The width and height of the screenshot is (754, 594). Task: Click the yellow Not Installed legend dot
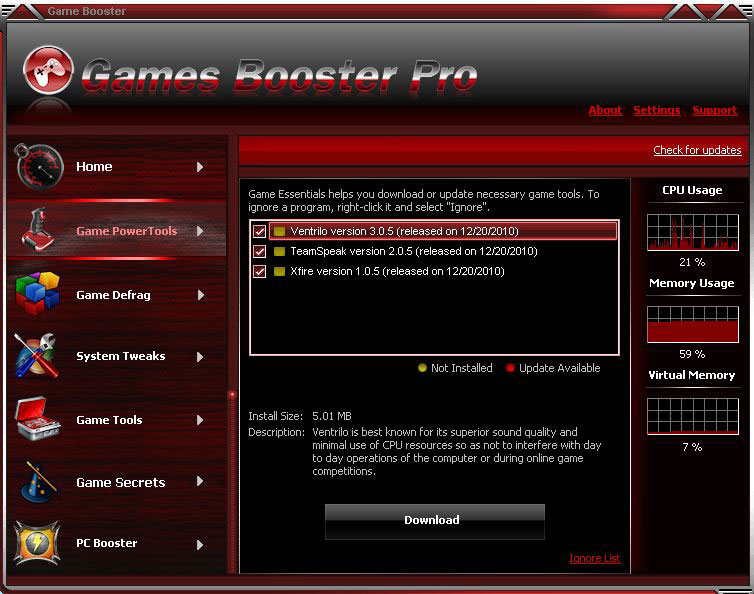tap(422, 368)
